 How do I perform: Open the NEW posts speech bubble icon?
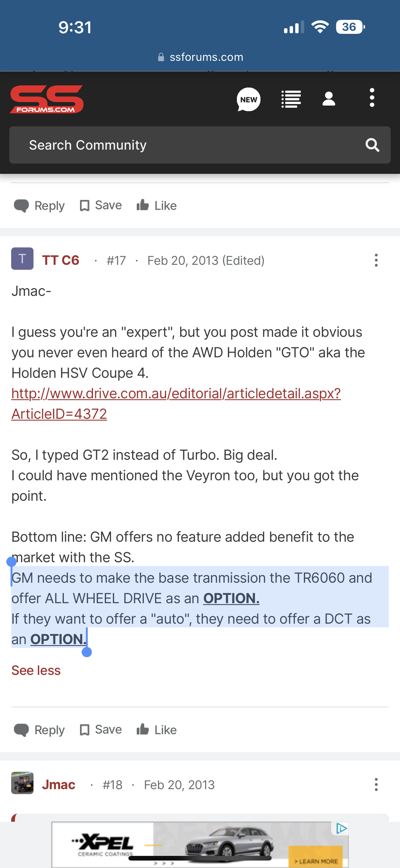coord(248,99)
